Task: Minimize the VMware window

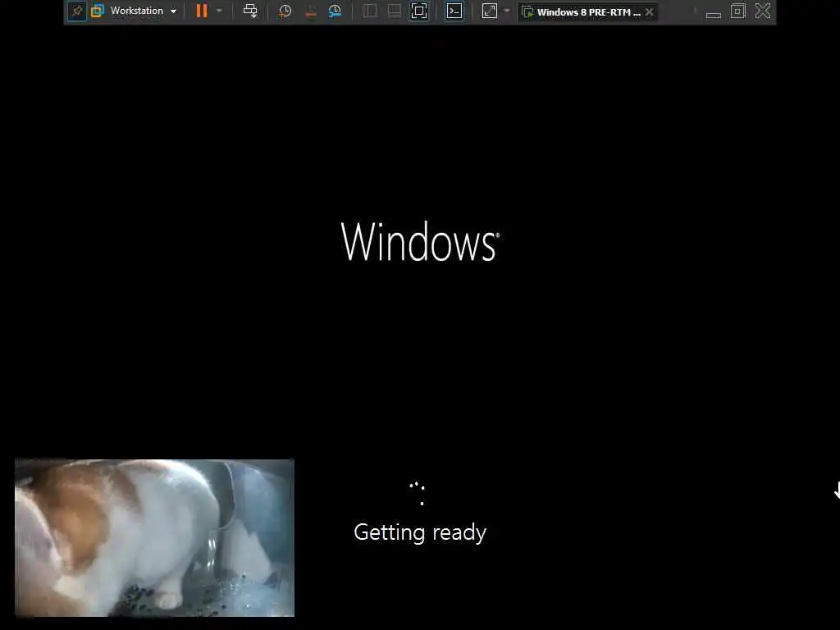Action: [714, 15]
